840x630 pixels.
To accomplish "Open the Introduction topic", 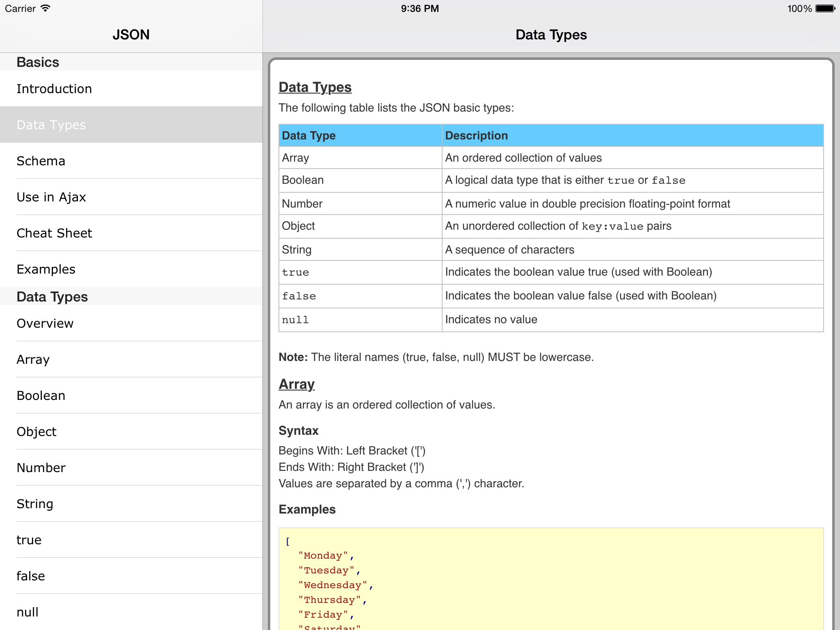I will pos(54,89).
